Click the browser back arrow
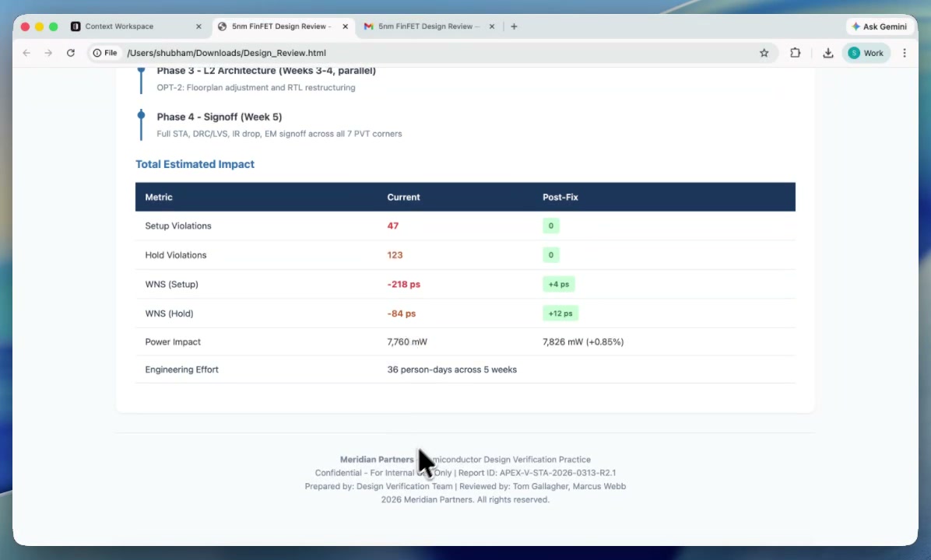The width and height of the screenshot is (931, 560). coord(26,53)
